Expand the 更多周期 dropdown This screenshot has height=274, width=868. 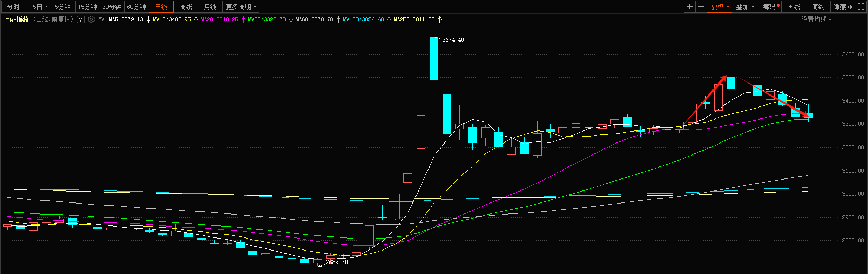(x=241, y=7)
